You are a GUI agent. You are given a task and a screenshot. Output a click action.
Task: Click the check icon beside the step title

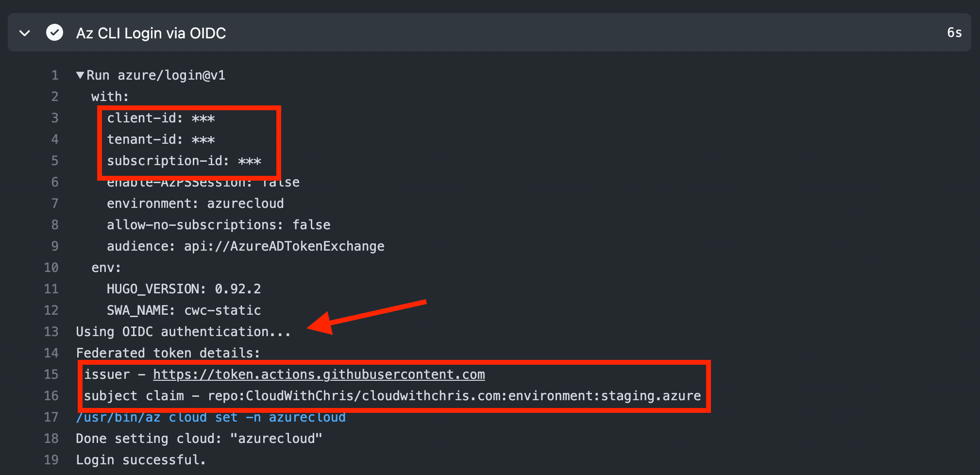pyautogui.click(x=54, y=32)
